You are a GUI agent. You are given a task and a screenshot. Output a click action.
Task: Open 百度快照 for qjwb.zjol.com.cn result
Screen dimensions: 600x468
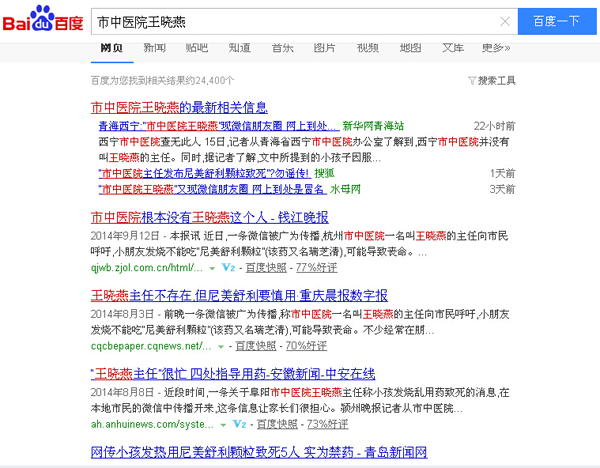(x=266, y=267)
